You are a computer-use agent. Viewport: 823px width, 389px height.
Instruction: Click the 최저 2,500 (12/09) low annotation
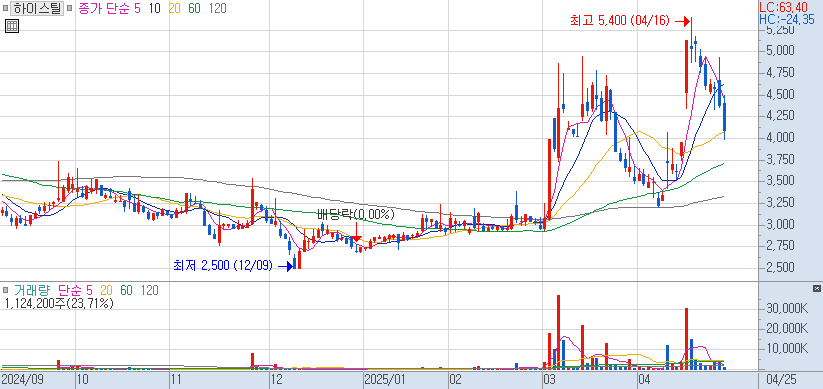pyautogui.click(x=223, y=266)
